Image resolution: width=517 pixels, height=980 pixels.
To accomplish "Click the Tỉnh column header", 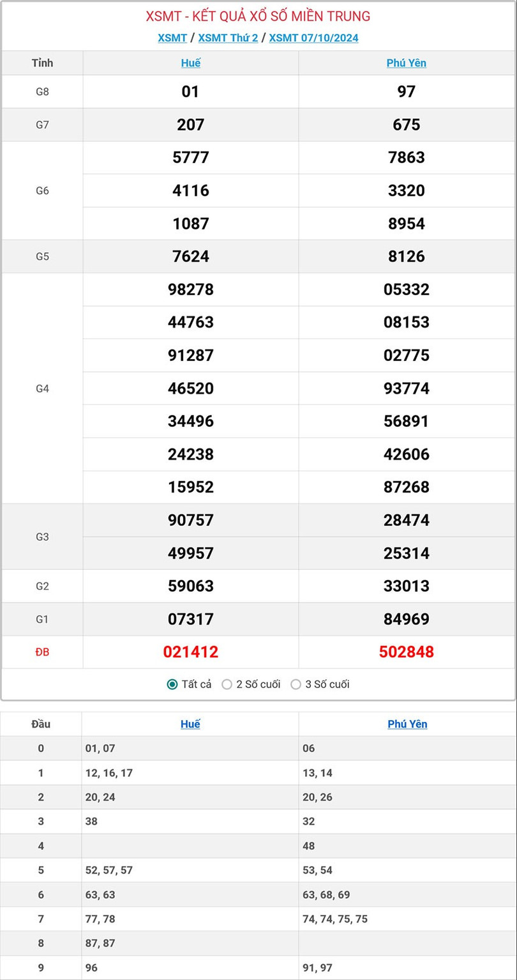I will point(42,63).
